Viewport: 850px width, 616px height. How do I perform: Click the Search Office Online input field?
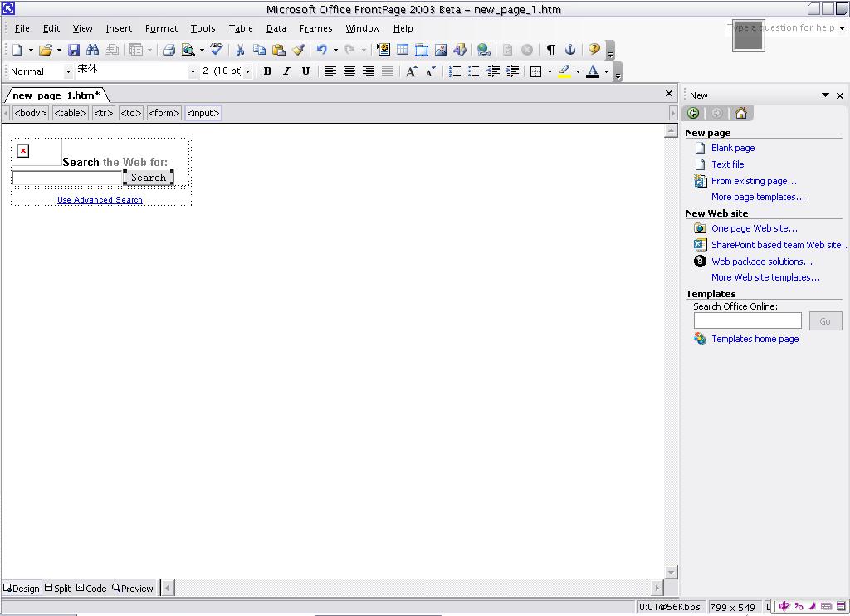747,321
